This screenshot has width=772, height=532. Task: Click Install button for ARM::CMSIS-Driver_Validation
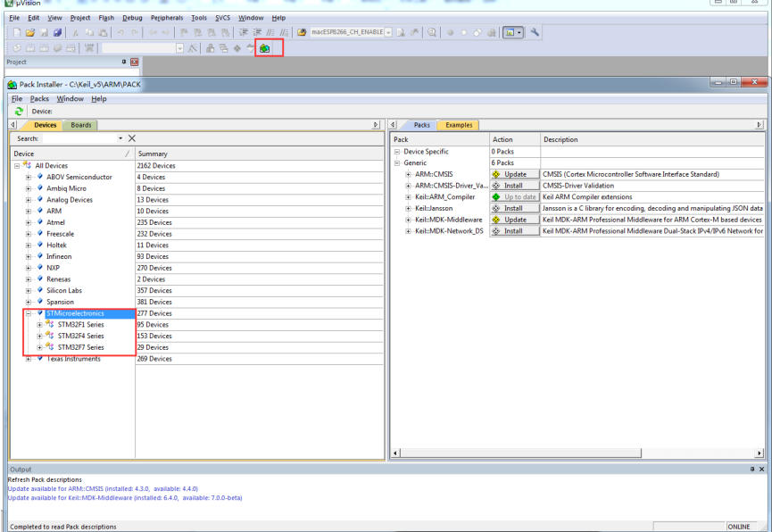514,186
